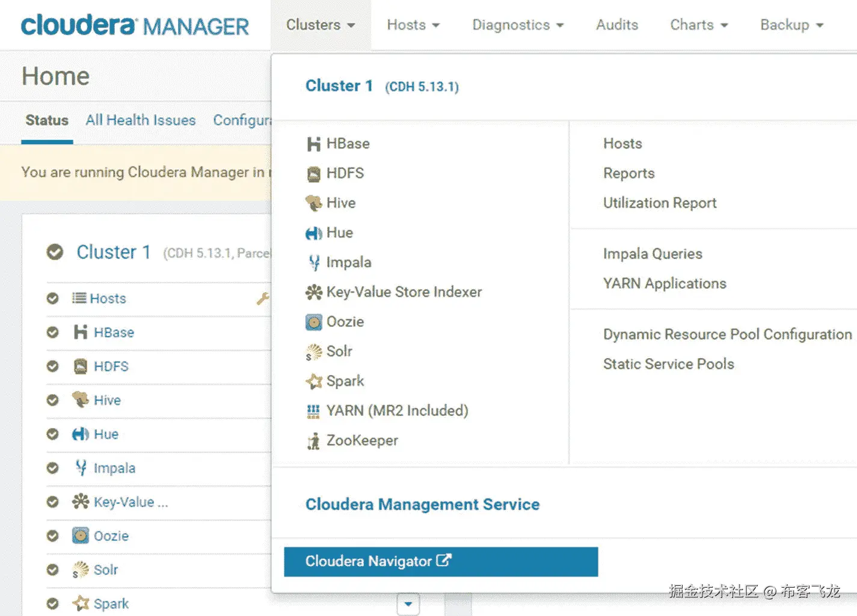Click health check icon for HBase row
The image size is (857, 616).
(53, 332)
